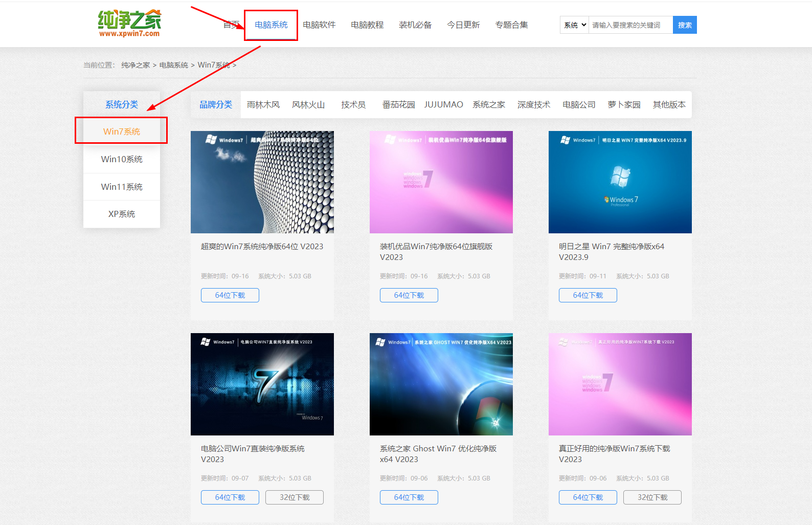Viewport: 812px width, 525px height.
Task: Open the 装机优品Win7纯净版 pink thumbnail
Action: (441, 182)
